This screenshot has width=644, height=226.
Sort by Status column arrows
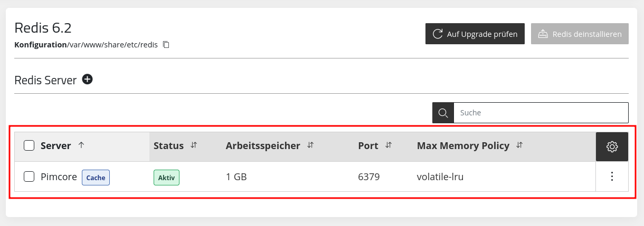194,145
